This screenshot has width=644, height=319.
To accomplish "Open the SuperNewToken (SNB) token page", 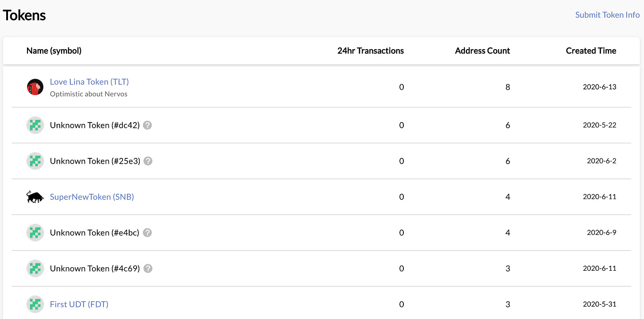I will click(x=92, y=197).
